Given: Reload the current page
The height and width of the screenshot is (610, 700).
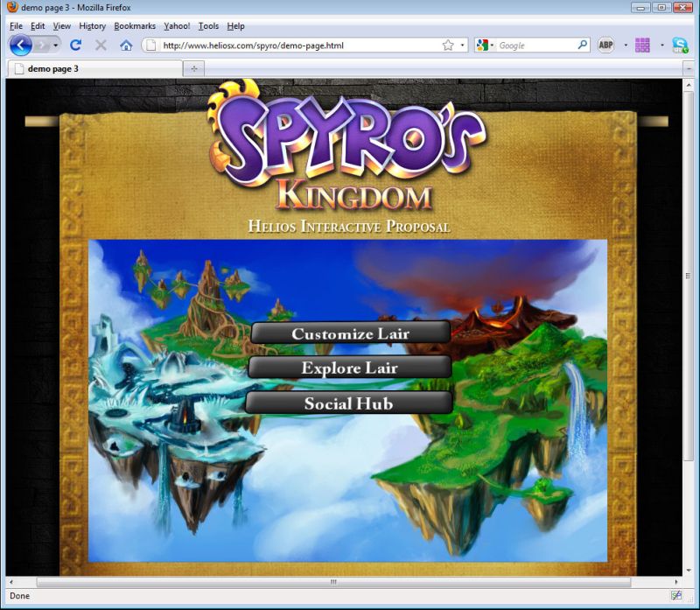Looking at the screenshot, I should pos(76,46).
